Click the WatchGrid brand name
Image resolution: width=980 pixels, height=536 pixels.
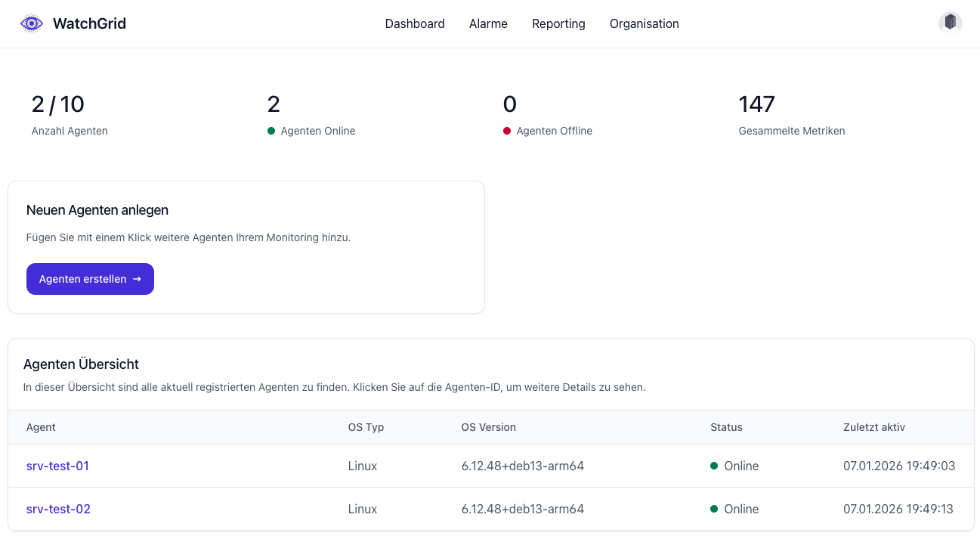pyautogui.click(x=89, y=23)
